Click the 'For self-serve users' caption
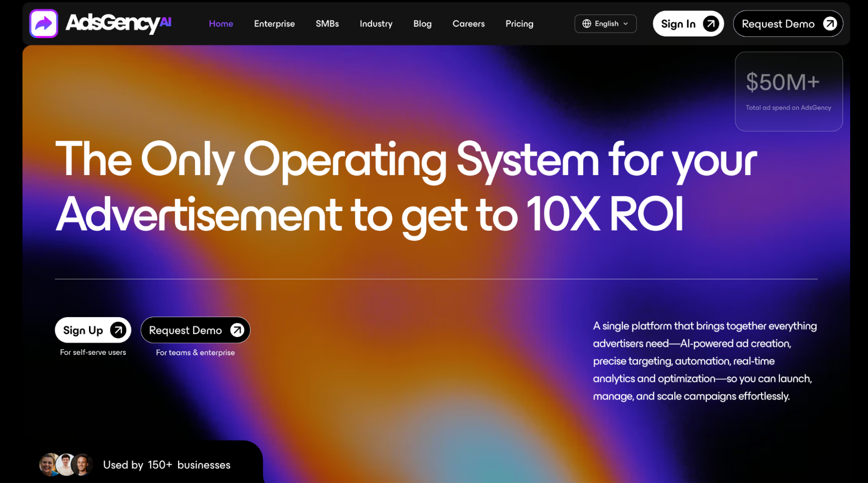Viewport: 868px width, 483px height. (x=93, y=352)
